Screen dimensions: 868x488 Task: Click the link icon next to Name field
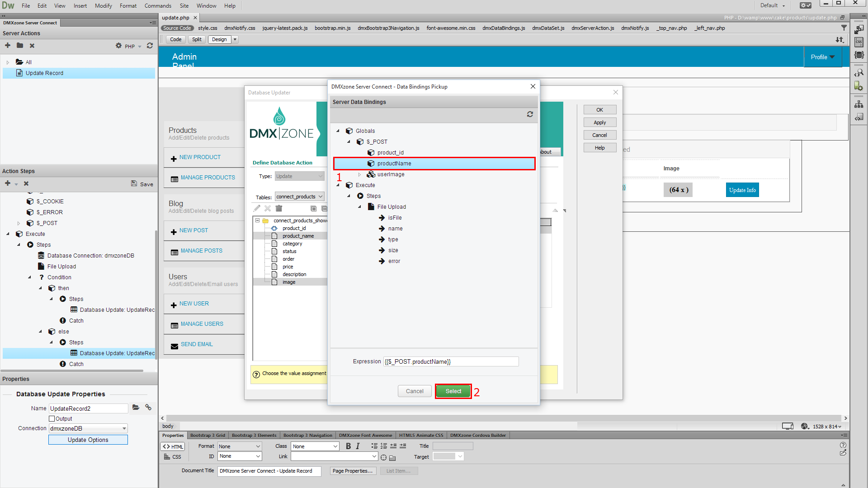tap(148, 408)
